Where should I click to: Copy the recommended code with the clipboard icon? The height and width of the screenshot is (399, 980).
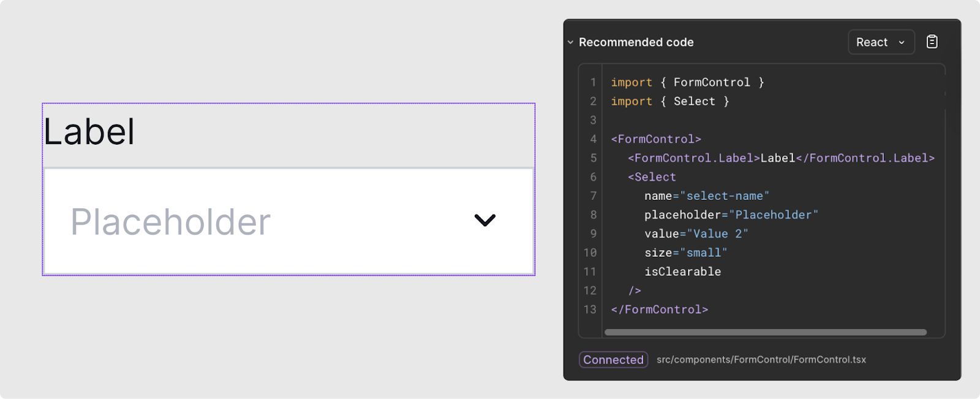tap(932, 42)
